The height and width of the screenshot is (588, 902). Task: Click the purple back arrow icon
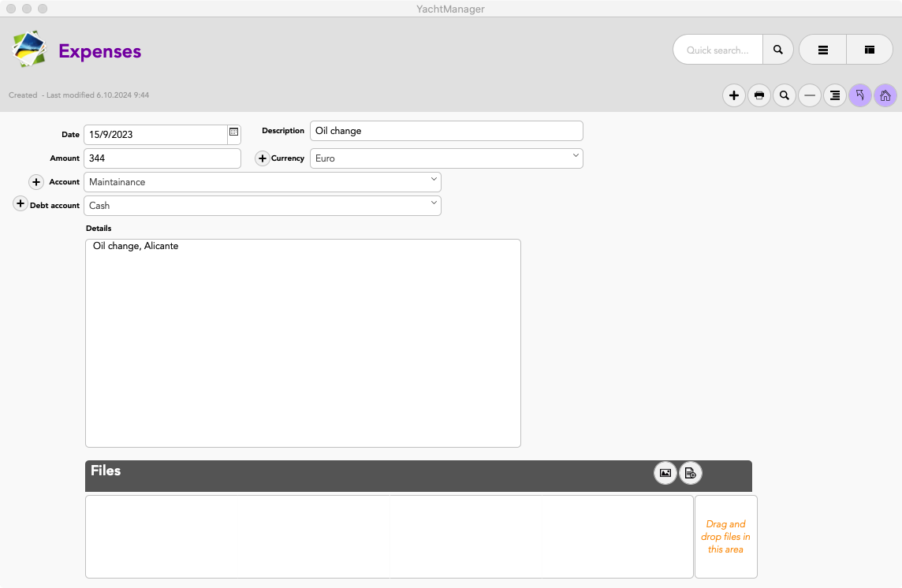click(860, 95)
